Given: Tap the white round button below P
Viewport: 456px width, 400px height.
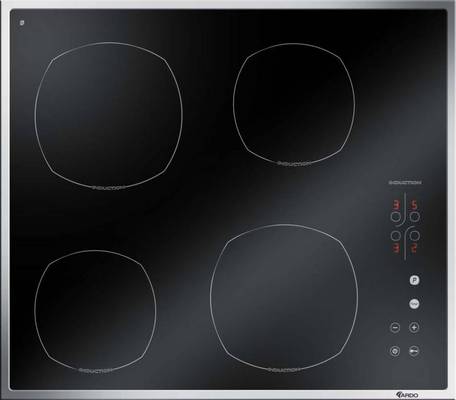Looking at the screenshot, I should click(x=414, y=304).
